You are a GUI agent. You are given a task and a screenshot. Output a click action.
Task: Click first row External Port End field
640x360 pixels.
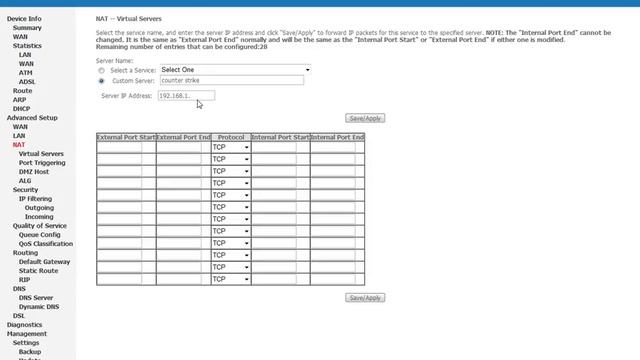coord(179,147)
